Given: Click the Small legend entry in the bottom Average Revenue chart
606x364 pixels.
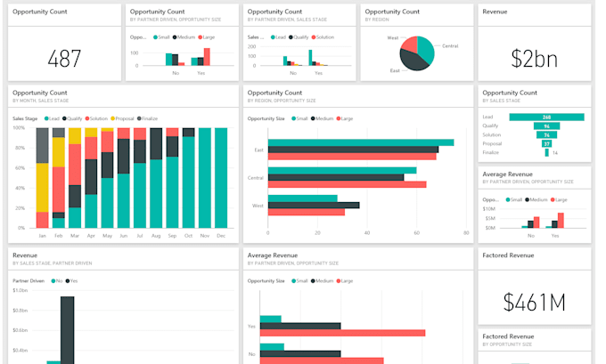Looking at the screenshot, I should pyautogui.click(x=299, y=281).
